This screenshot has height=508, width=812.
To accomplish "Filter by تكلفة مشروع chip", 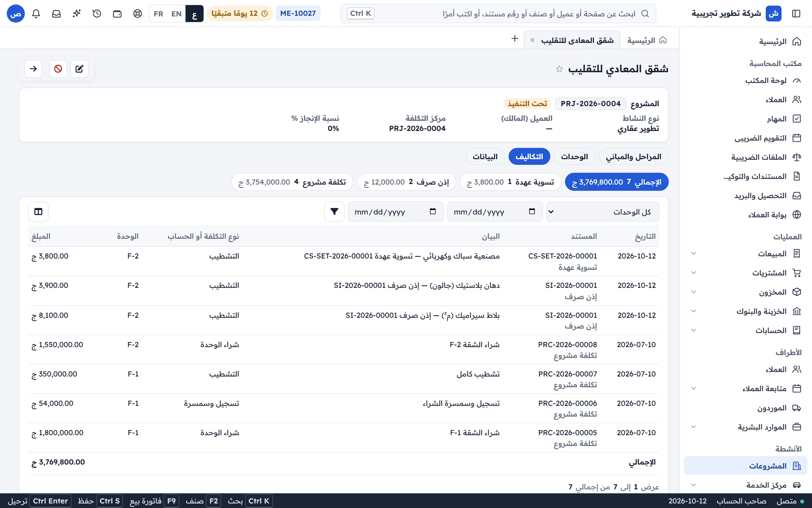I will (x=292, y=182).
